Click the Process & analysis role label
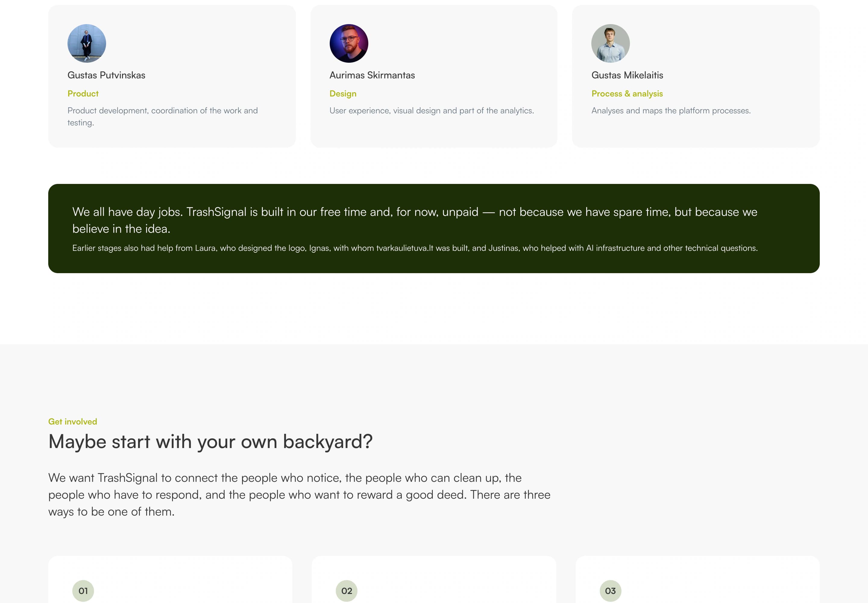868x603 pixels. [x=627, y=94]
